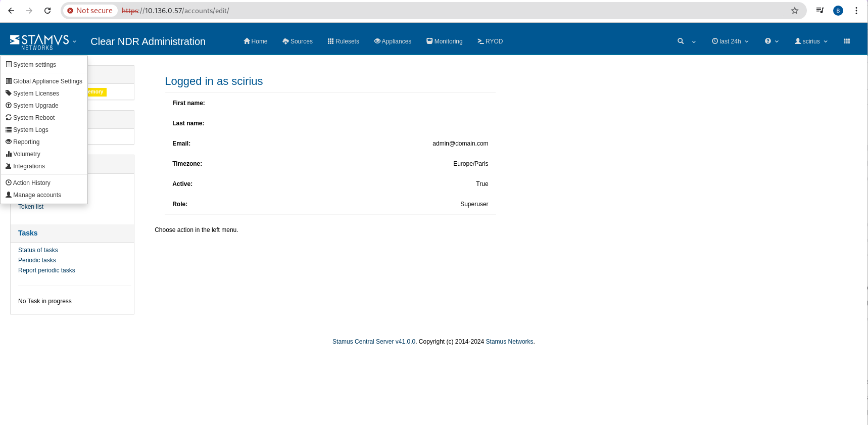
Task: Click Stamus Central Server v41.0.0 link
Action: [x=373, y=342]
